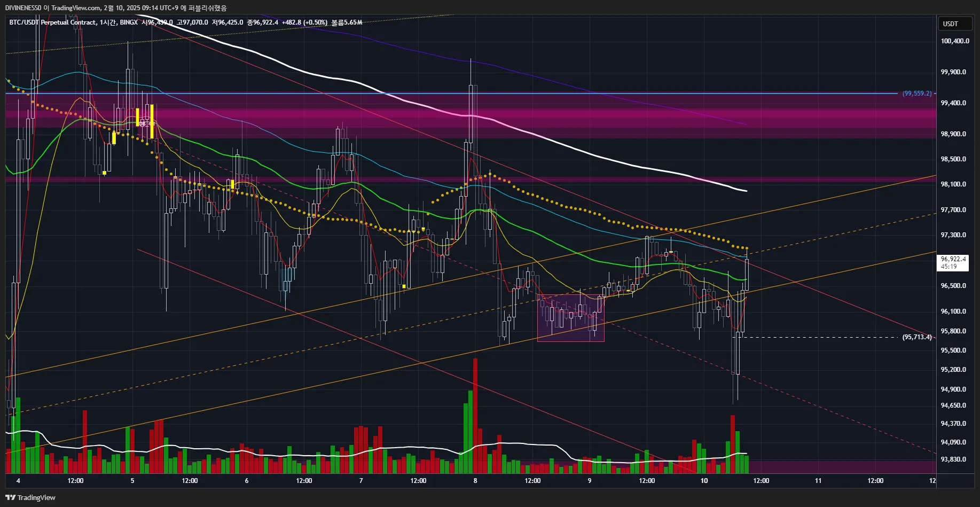980x507 pixels.
Task: Click the high value 고97,070.0
Action: [192, 22]
